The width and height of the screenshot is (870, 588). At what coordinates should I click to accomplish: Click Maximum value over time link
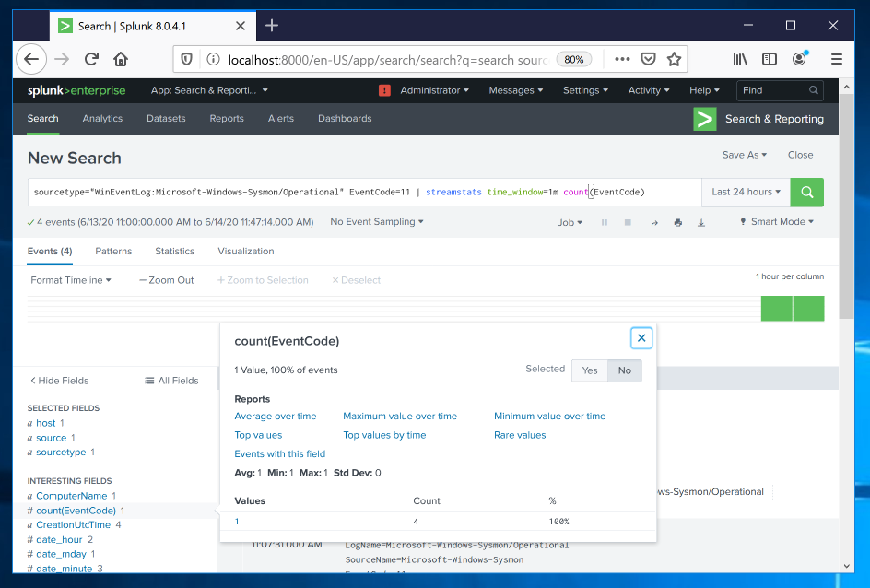click(x=400, y=416)
